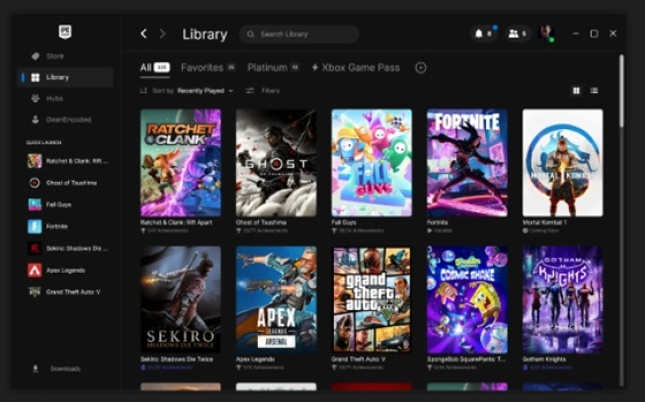This screenshot has height=402, width=645.
Task: Click the SpongeBob SquarePants title text
Action: (x=466, y=359)
